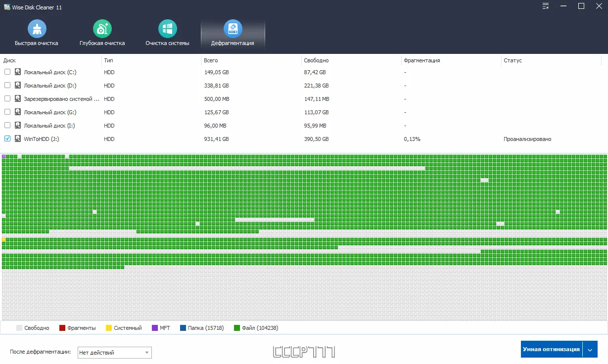Click the disk icon for Локальный диск (I:)
608x364 pixels.
click(18, 126)
